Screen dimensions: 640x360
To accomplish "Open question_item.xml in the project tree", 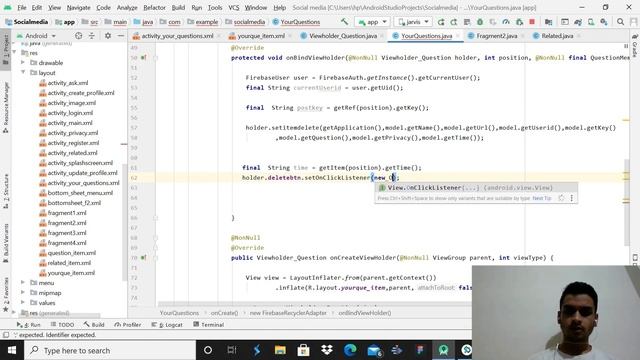I will (72, 253).
